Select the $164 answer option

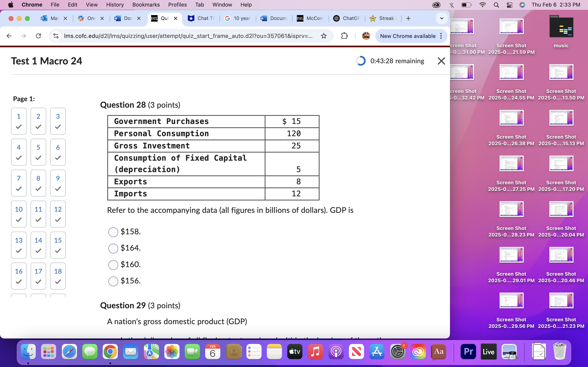pyautogui.click(x=113, y=248)
